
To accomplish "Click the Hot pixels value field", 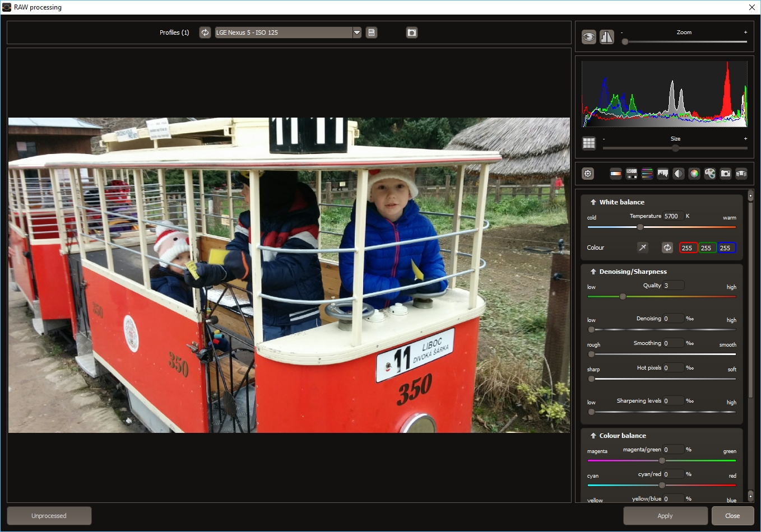I will 674,368.
